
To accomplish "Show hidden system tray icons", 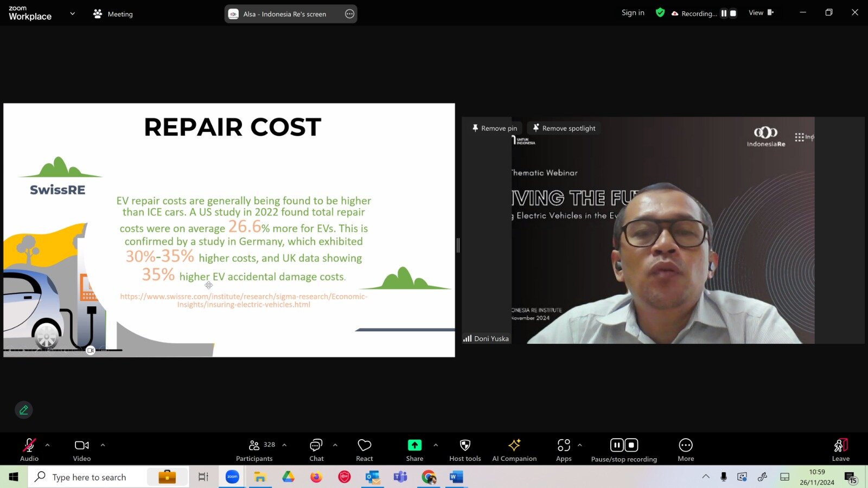I will [x=706, y=477].
